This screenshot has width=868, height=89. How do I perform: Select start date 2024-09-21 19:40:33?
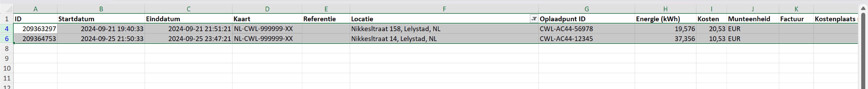[x=101, y=29]
